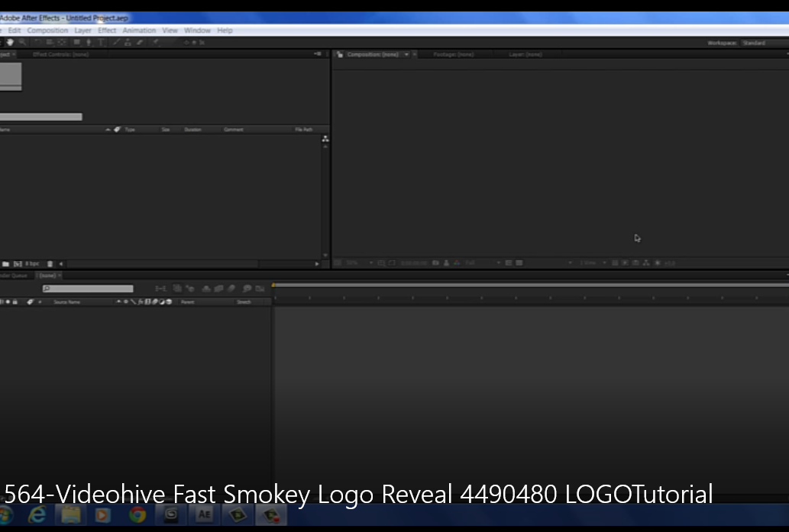This screenshot has width=789, height=532.
Task: Delete selected project items with trash icon
Action: [x=50, y=264]
